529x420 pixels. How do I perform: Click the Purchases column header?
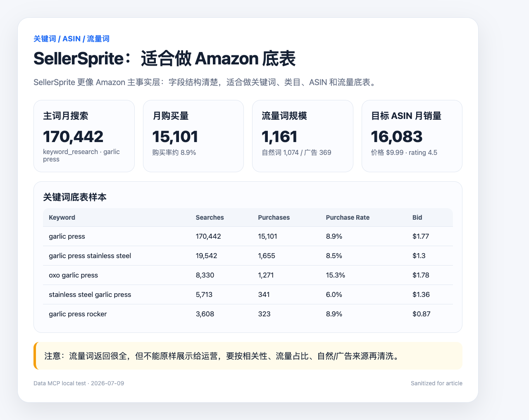pos(274,218)
